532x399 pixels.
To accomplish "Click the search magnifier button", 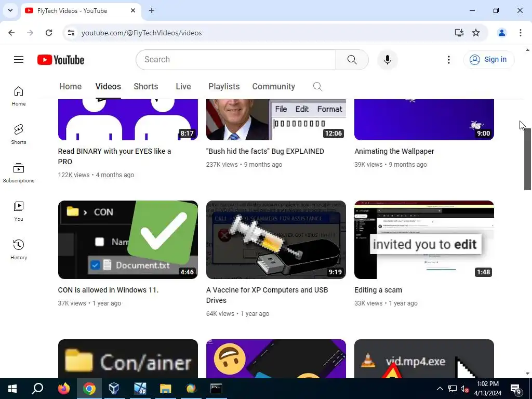I will tap(352, 60).
